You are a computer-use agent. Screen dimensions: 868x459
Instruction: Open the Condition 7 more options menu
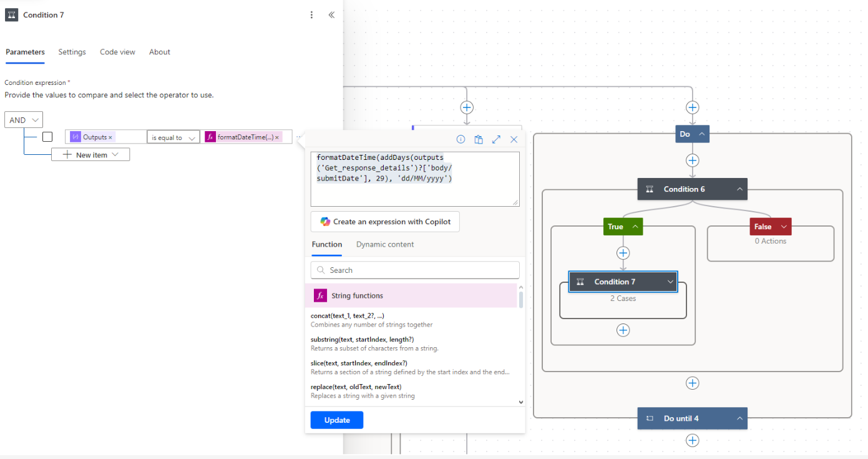coord(312,15)
